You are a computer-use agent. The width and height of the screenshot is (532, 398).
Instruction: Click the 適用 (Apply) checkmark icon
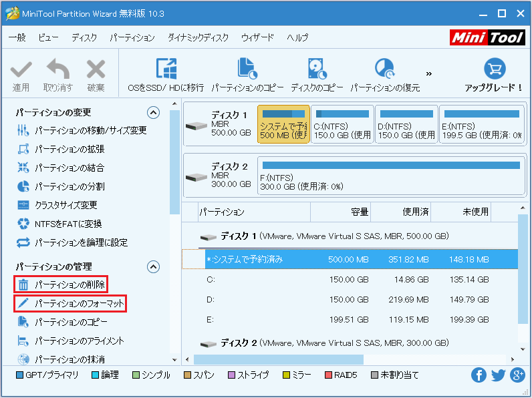coord(21,69)
